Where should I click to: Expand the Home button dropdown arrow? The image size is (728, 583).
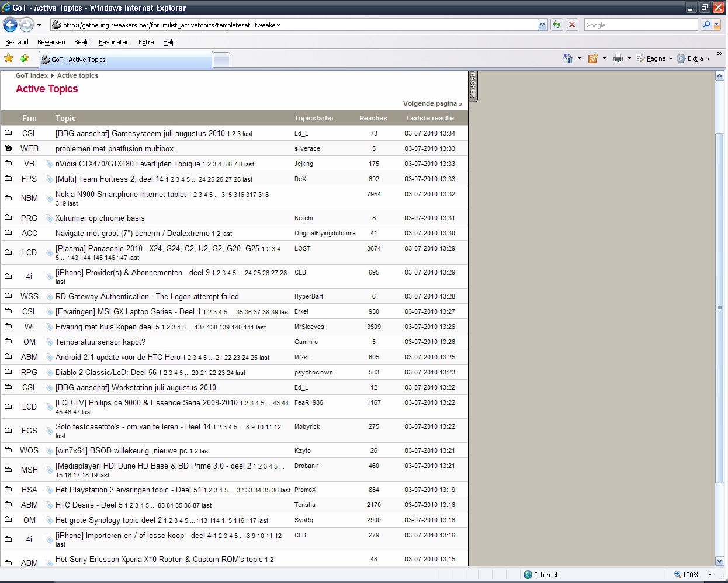point(579,58)
